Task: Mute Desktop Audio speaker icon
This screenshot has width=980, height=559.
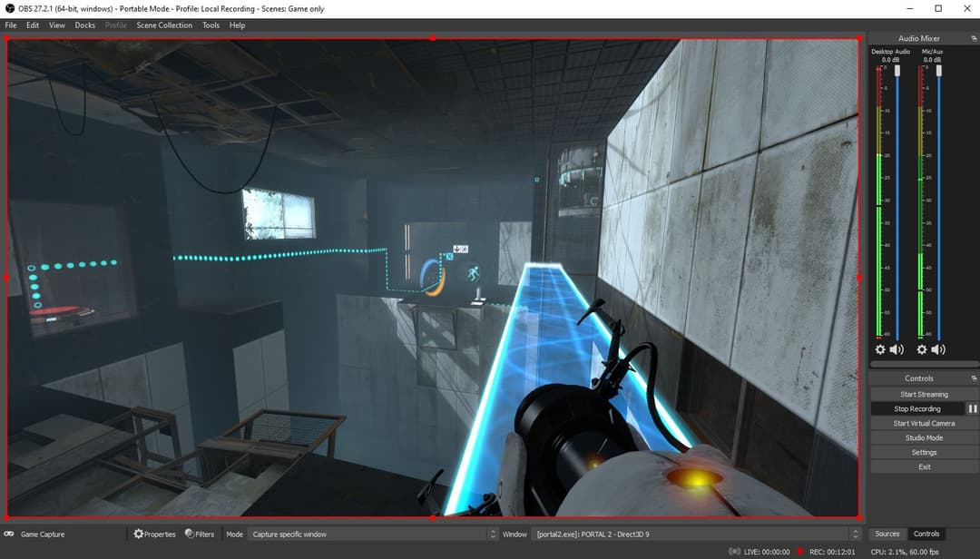Action: tap(897, 349)
